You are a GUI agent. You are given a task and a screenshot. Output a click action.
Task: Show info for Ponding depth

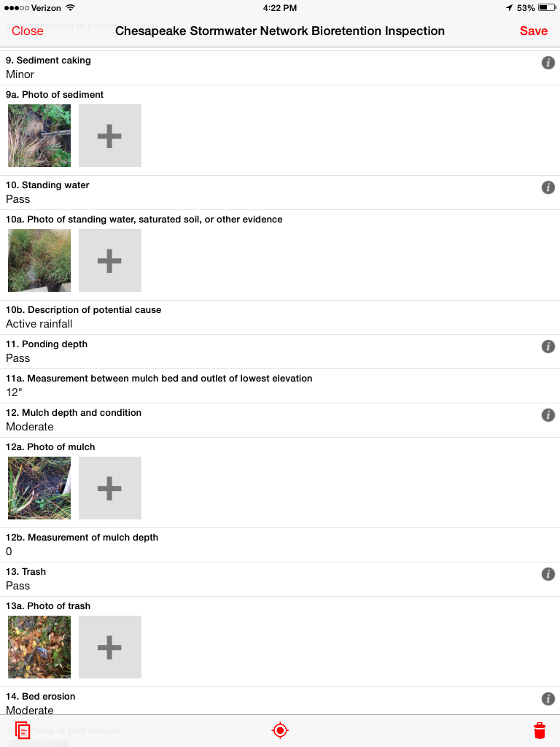pyautogui.click(x=548, y=347)
